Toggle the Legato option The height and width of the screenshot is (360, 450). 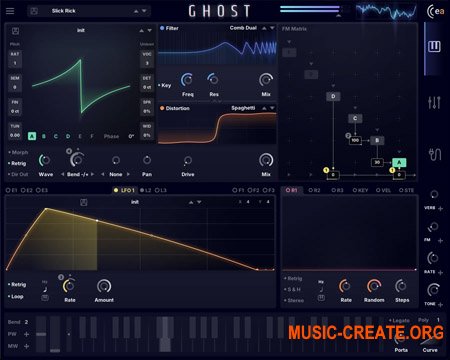click(x=399, y=320)
